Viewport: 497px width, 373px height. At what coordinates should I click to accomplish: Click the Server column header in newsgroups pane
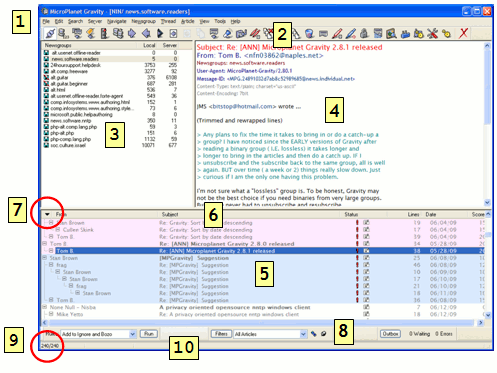coord(169,45)
